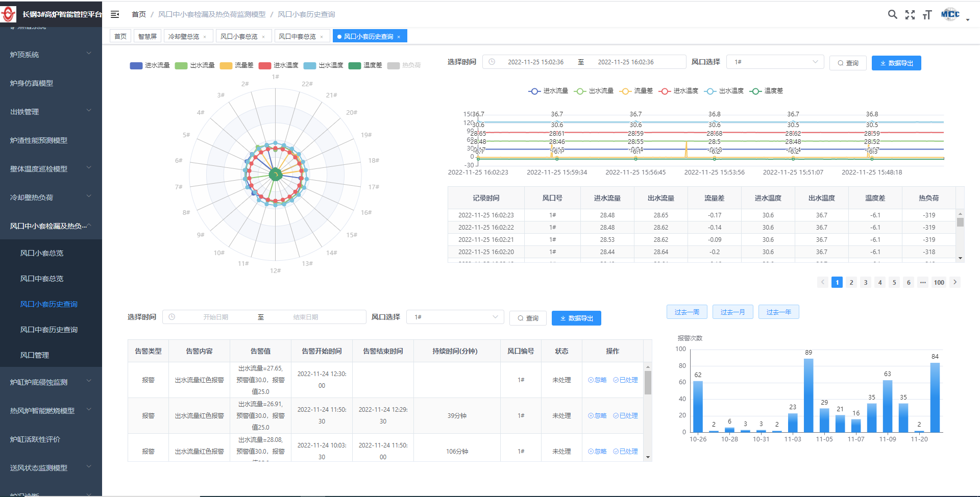This screenshot has width=980, height=497.
Task: Click 忽略 icon in first alarm row
Action: point(597,380)
